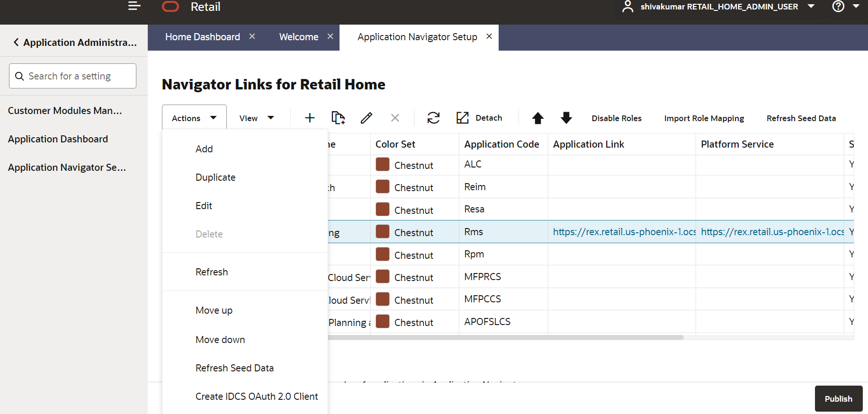Close the Welcome tab
This screenshot has width=868, height=414.
(331, 36)
